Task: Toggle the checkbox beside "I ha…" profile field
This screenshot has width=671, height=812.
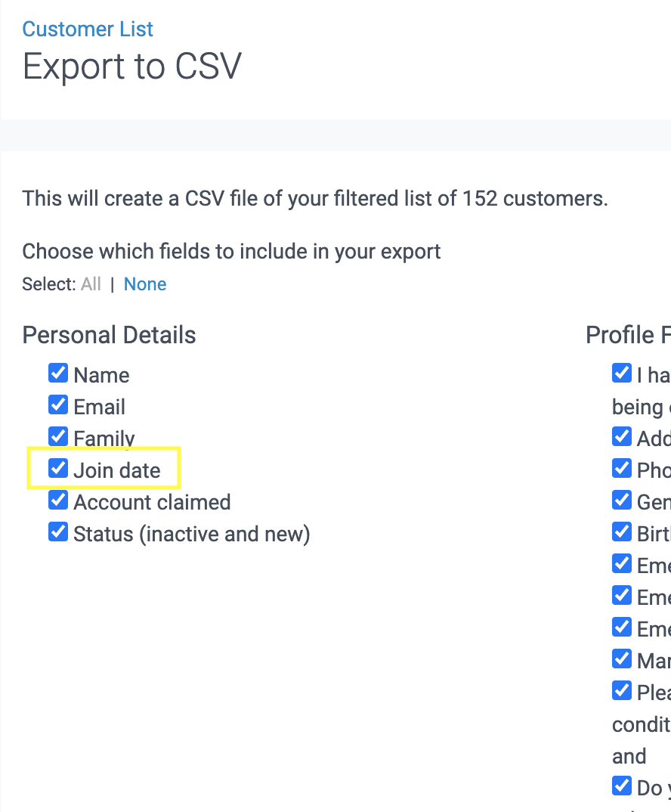Action: pos(622,373)
